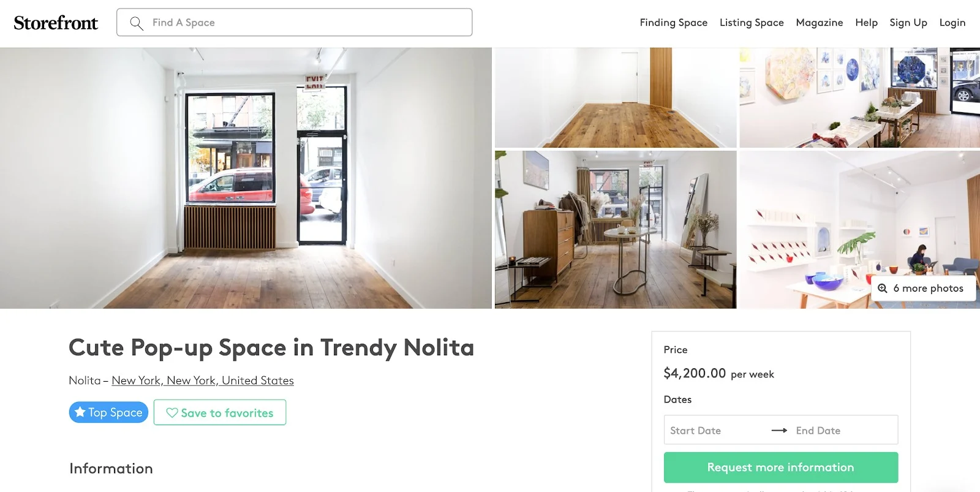The height and width of the screenshot is (492, 980).
Task: View the art gallery display photo thumbnail
Action: point(859,98)
